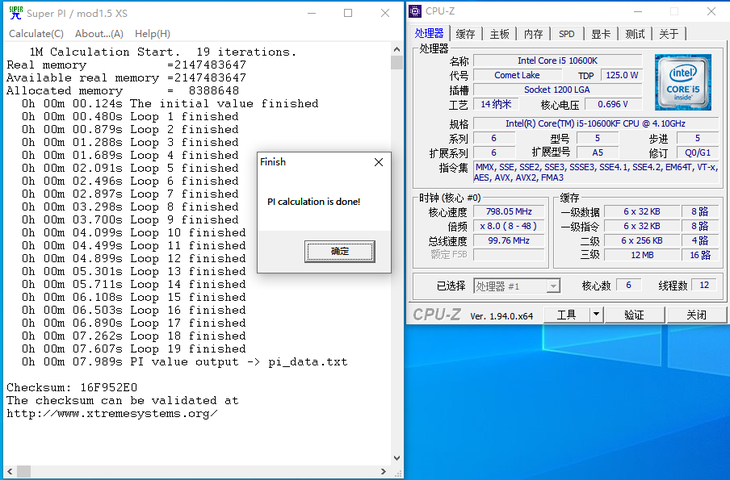
Task: Click the 125.0 W TDP value
Action: 622,75
